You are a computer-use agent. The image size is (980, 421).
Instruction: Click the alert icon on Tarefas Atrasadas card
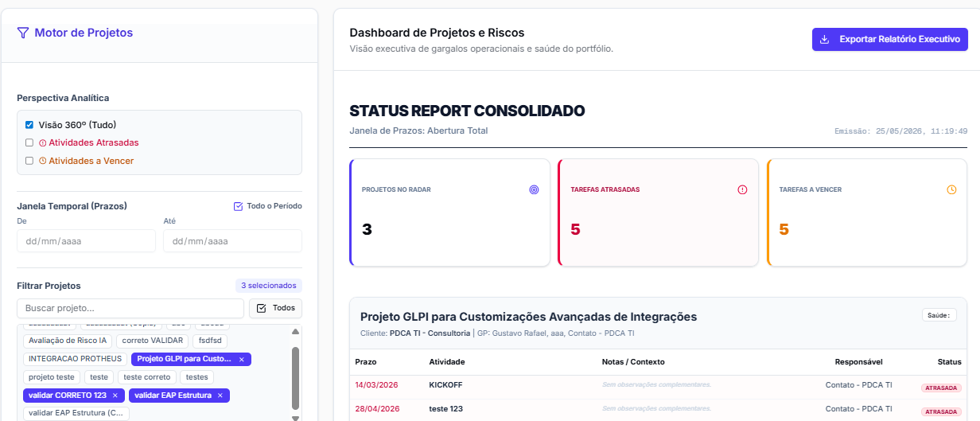[743, 189]
